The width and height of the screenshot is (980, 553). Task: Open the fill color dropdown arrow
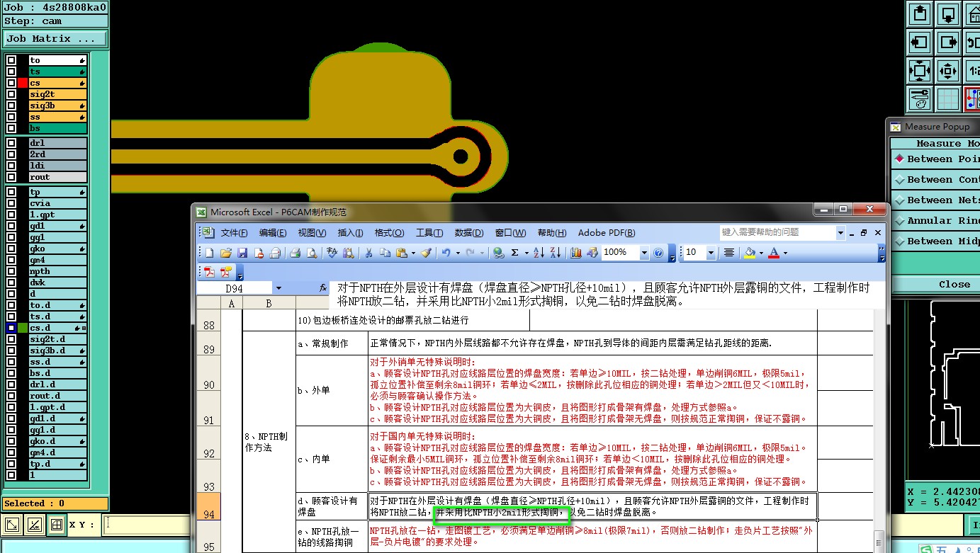pos(760,253)
